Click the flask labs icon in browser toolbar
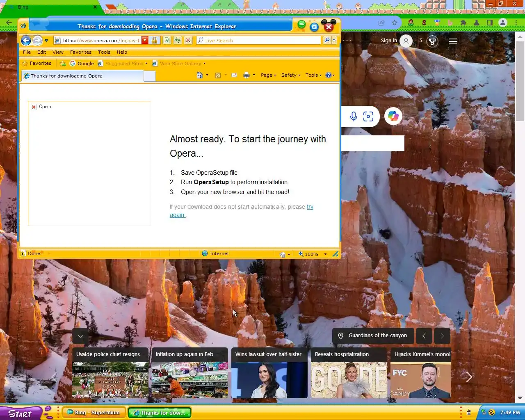The width and height of the screenshot is (525, 420). (477, 23)
